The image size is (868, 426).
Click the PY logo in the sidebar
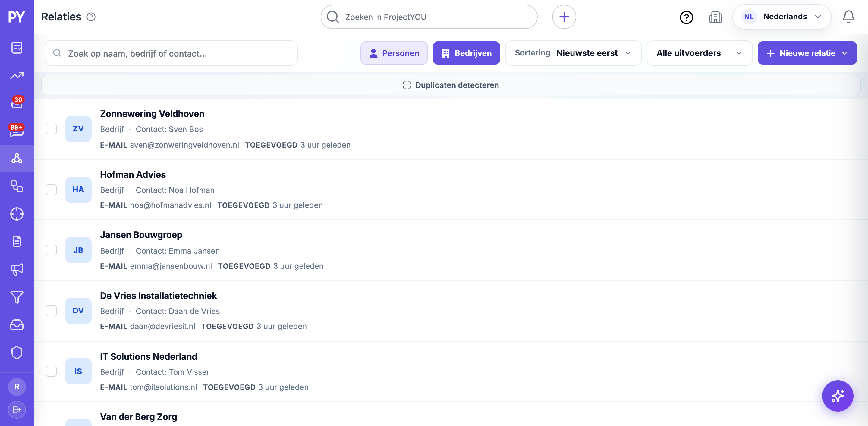tap(17, 17)
